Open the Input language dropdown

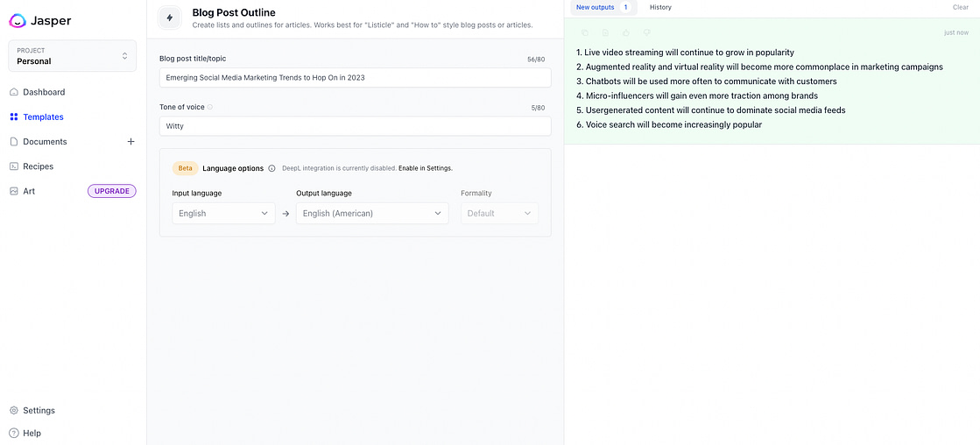(223, 213)
